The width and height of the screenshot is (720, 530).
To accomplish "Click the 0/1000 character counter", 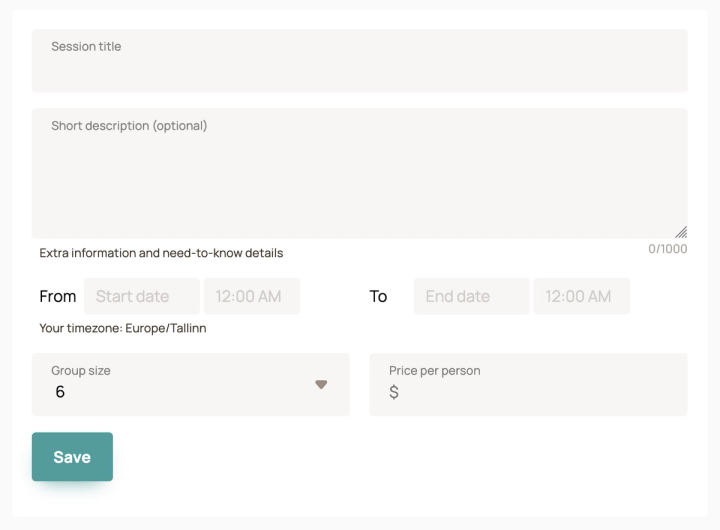I will (668, 249).
